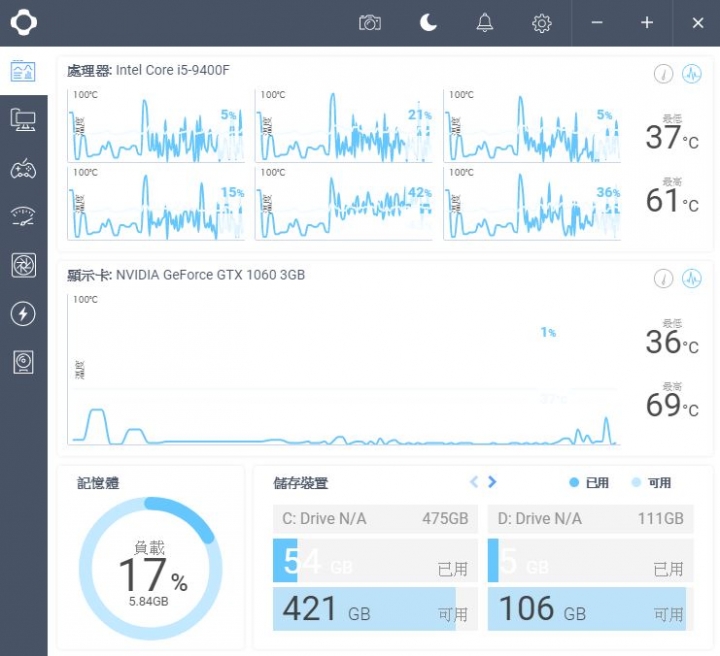Click the D drive 5 GB used bar
Viewport: 720px width, 656px height.
click(x=591, y=561)
